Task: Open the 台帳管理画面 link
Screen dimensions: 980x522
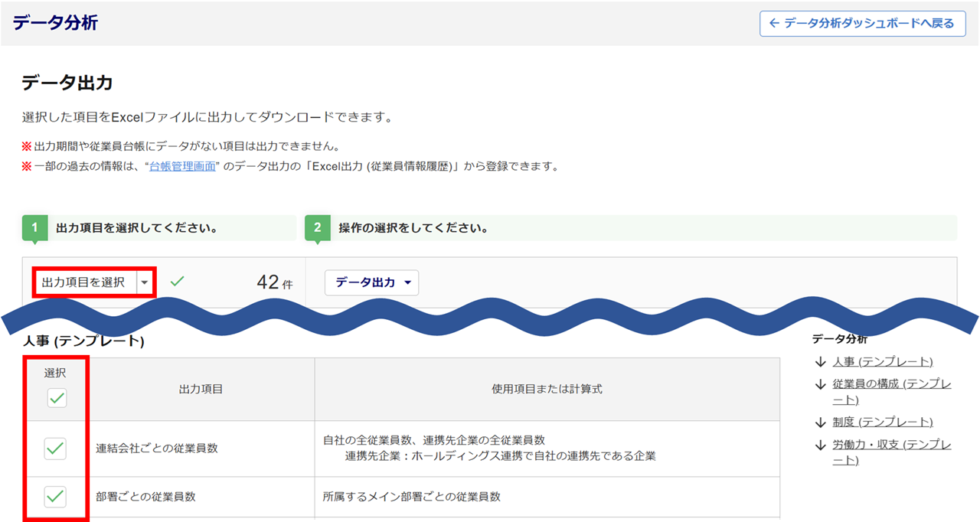Action: point(182,166)
